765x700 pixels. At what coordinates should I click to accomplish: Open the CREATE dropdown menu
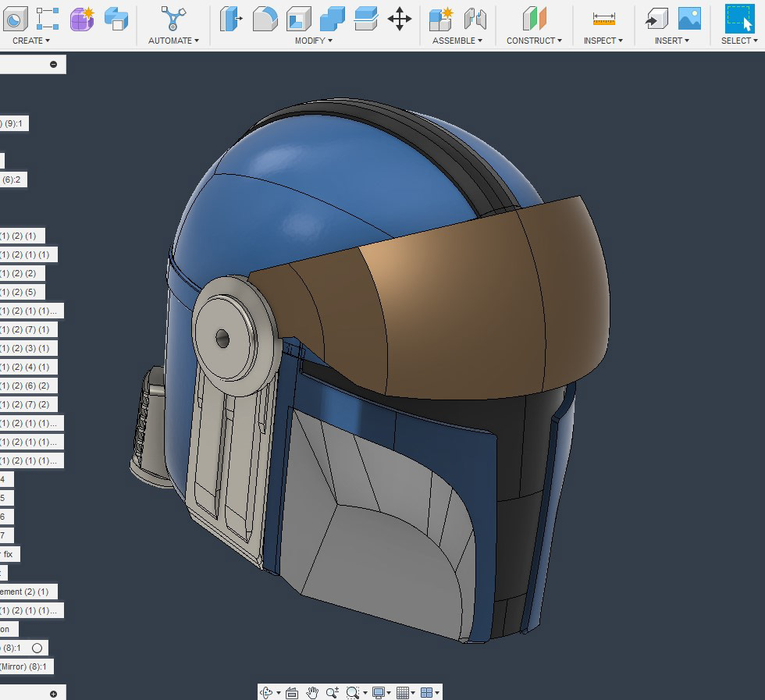click(x=31, y=41)
